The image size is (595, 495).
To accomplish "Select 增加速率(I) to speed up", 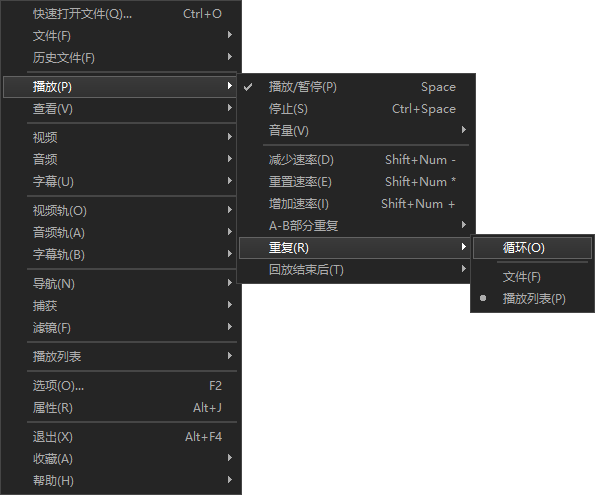I will point(356,204).
